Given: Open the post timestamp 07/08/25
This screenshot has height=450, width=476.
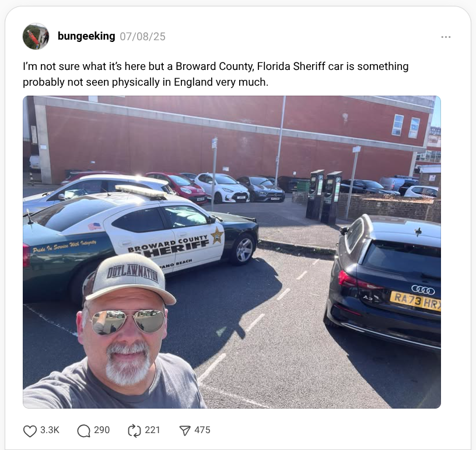Looking at the screenshot, I should (143, 36).
